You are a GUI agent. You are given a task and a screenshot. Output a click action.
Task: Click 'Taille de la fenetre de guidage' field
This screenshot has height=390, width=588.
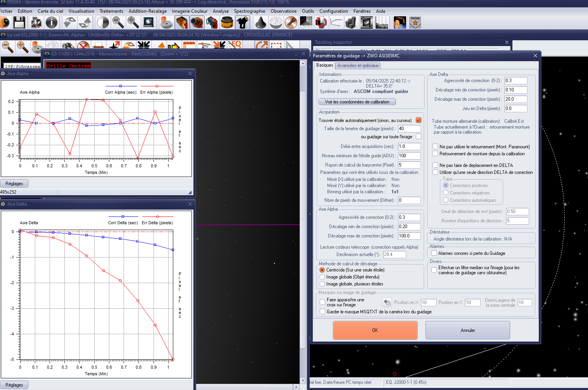tap(409, 129)
